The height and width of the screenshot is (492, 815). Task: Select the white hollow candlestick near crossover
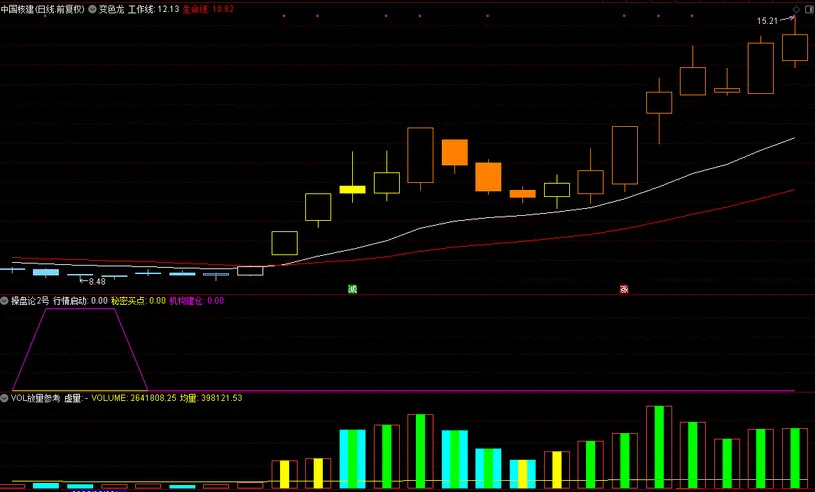click(251, 271)
